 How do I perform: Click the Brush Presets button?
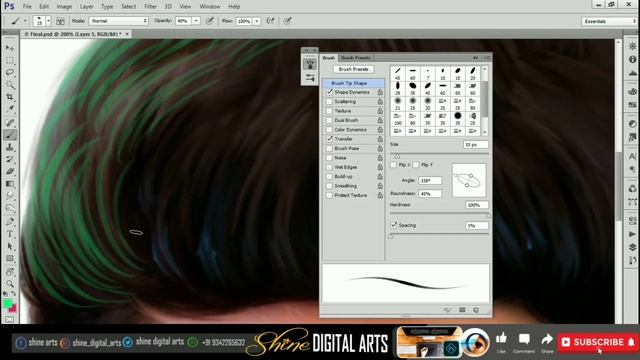[x=353, y=69]
